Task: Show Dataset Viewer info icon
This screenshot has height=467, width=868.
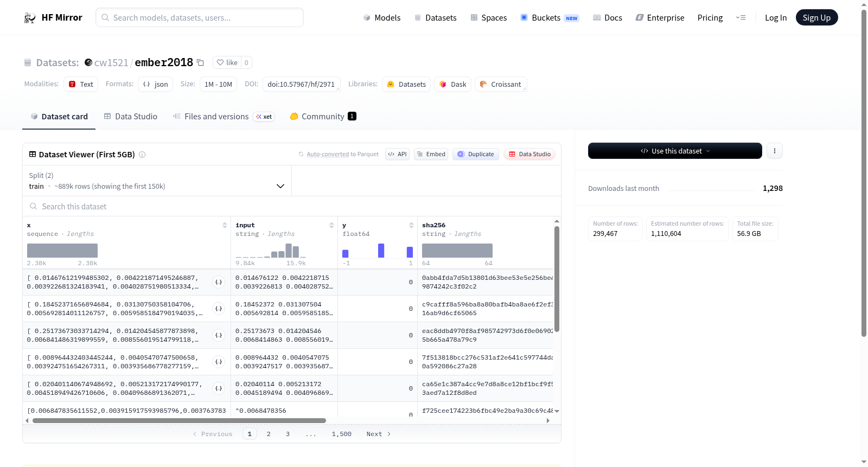Action: [x=142, y=155]
